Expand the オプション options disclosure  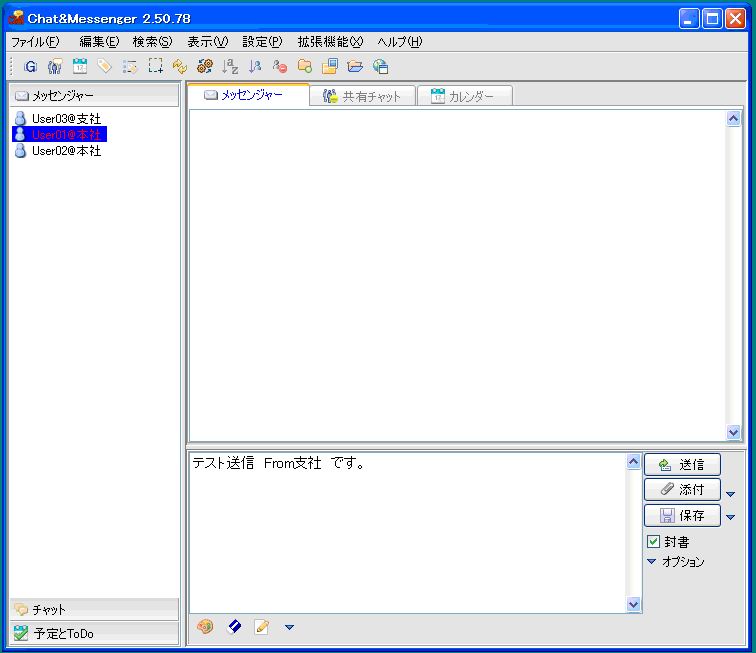point(676,561)
